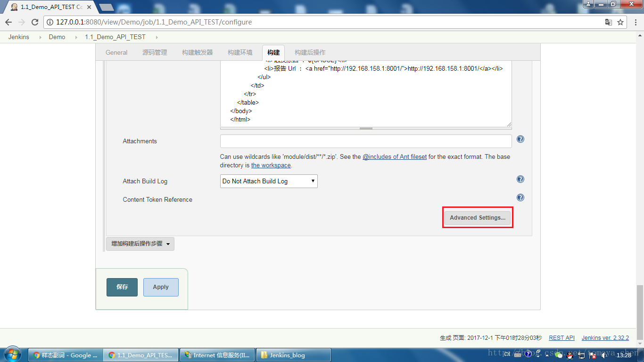Image resolution: width=644 pixels, height=362 pixels.
Task: Switch to 样态副词 - Google taskbar window
Action: 66,355
